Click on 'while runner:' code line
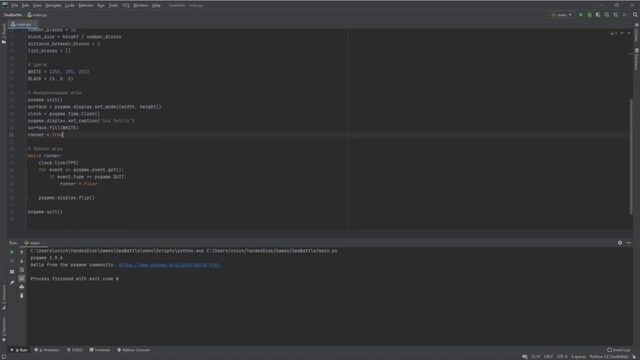The width and height of the screenshot is (640, 360). 45,156
